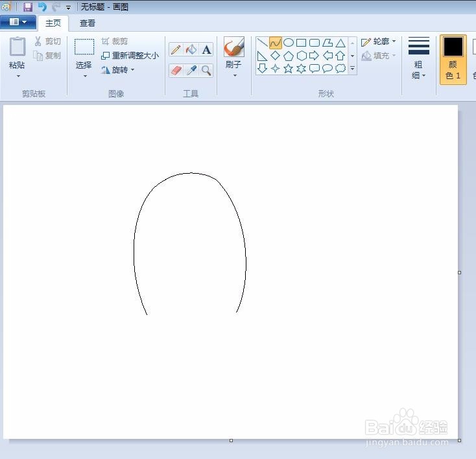Click the 刷子 brush icon

click(233, 47)
